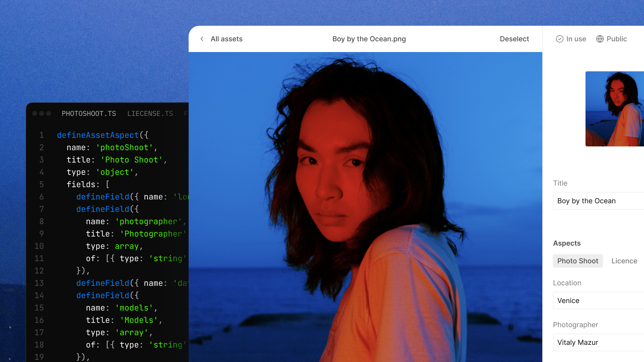Click the 'Aspects' heading
This screenshot has width=644, height=362.
coord(567,243)
